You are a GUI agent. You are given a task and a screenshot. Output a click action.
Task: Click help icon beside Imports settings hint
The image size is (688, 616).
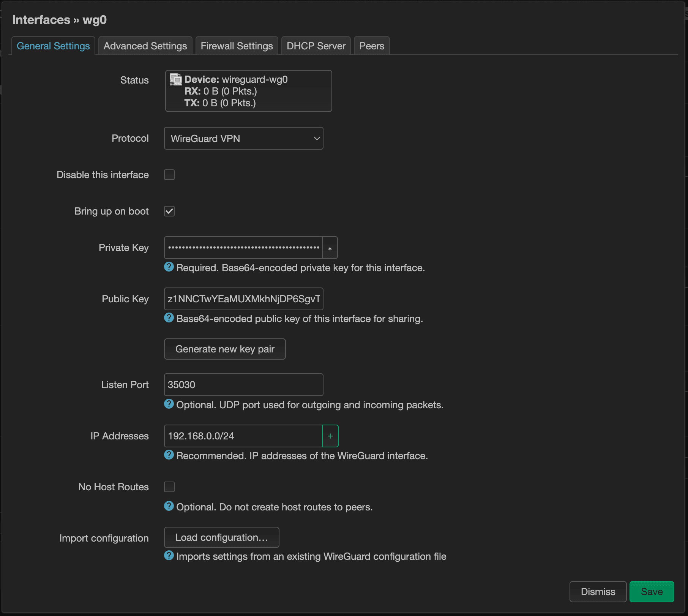coord(169,556)
